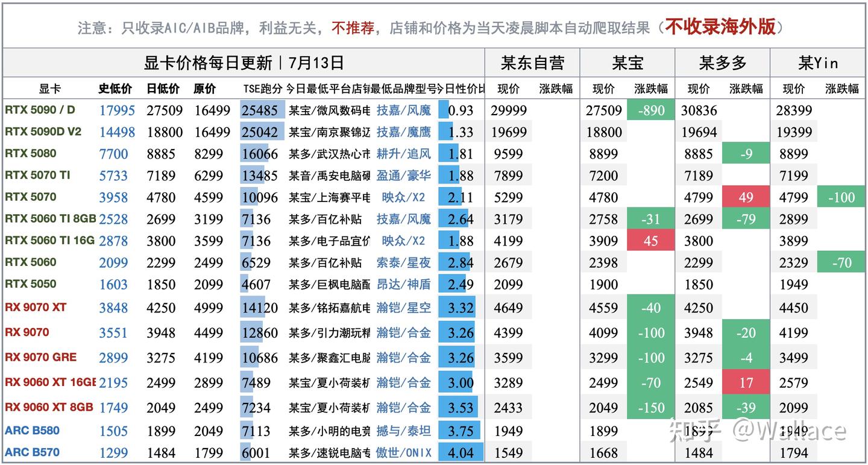Screen dimensions: 868x465
Task: Click brand cell 盈通/豪华
Action: [x=403, y=176]
